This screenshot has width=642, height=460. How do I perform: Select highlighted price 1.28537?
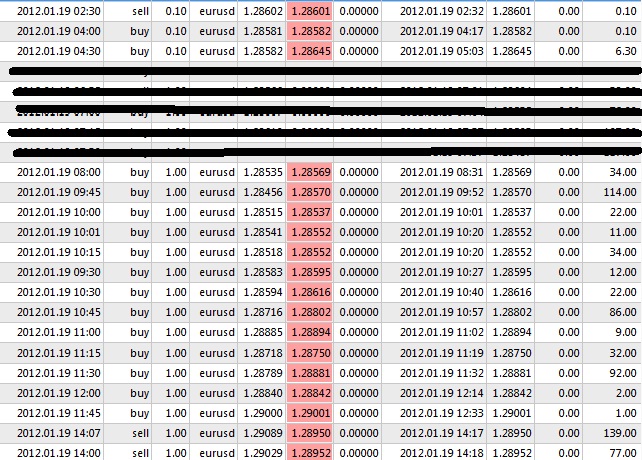pos(310,212)
